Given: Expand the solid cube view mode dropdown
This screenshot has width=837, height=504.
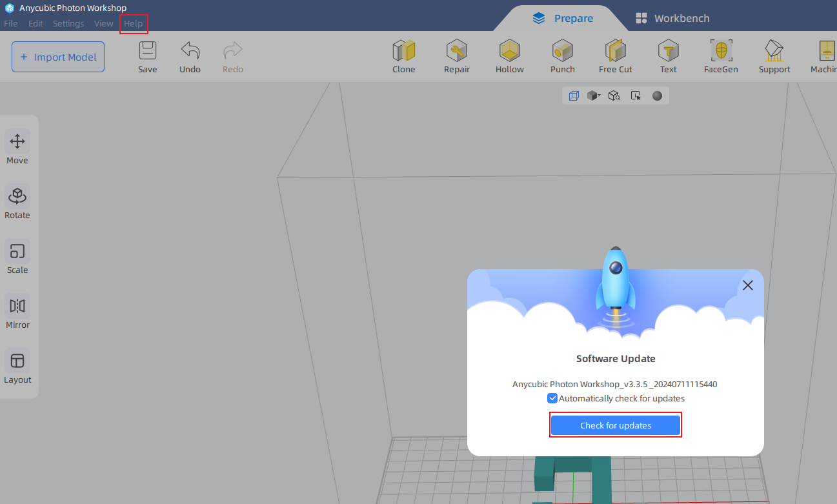Looking at the screenshot, I should (x=594, y=96).
